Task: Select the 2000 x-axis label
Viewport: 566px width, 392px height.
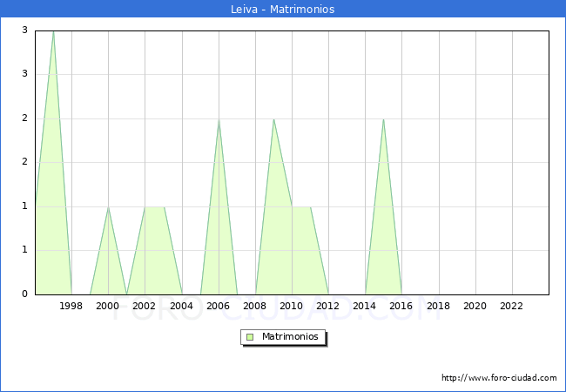Action: 108,306
